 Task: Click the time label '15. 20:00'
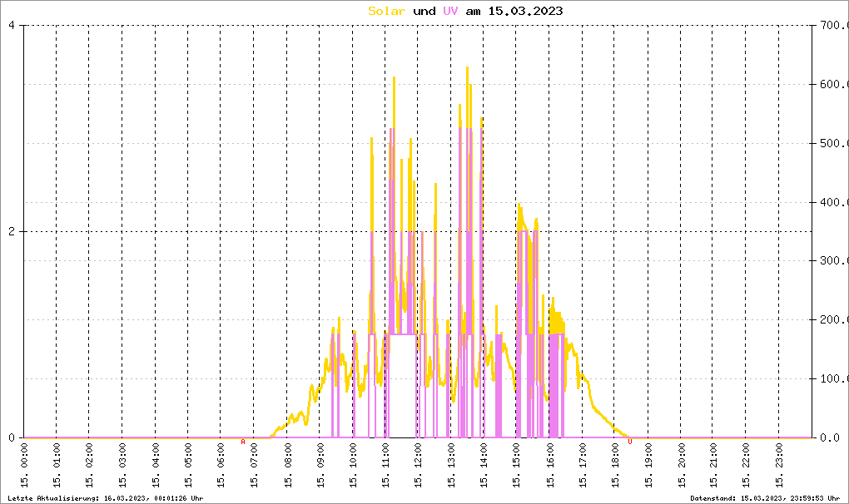pos(681,465)
